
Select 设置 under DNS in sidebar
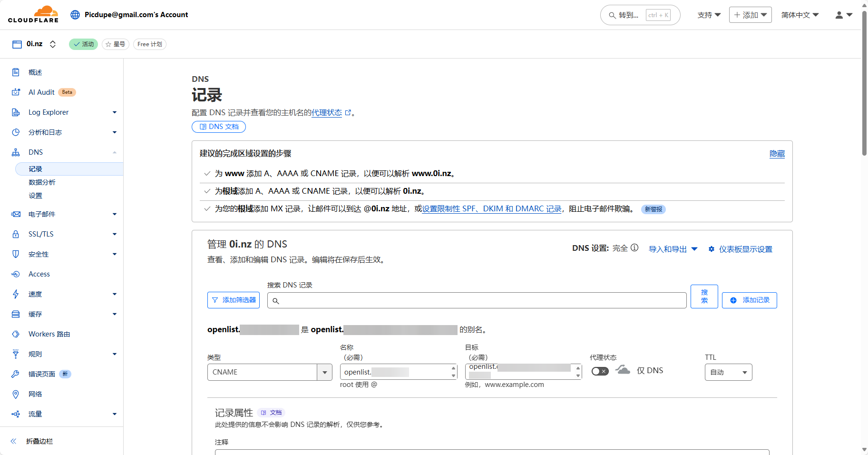click(x=35, y=196)
